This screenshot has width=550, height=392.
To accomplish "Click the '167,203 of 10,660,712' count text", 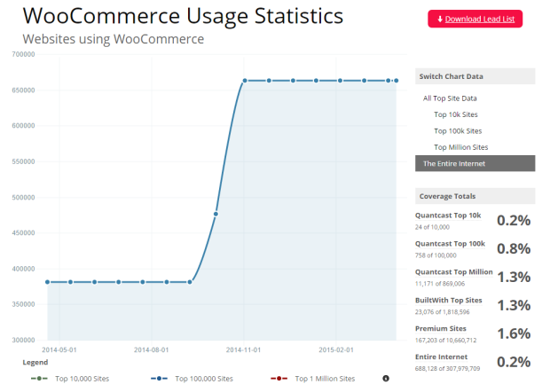I will 446,340.
